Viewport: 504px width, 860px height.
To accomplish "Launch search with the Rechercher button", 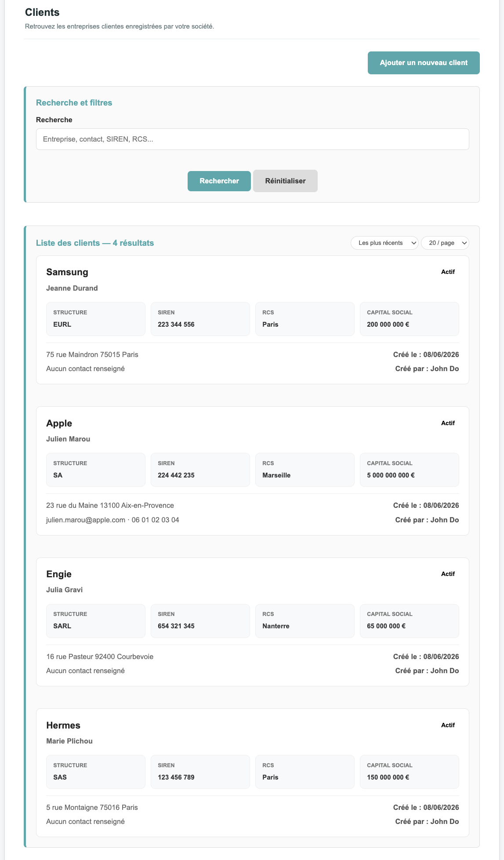I will (x=219, y=181).
